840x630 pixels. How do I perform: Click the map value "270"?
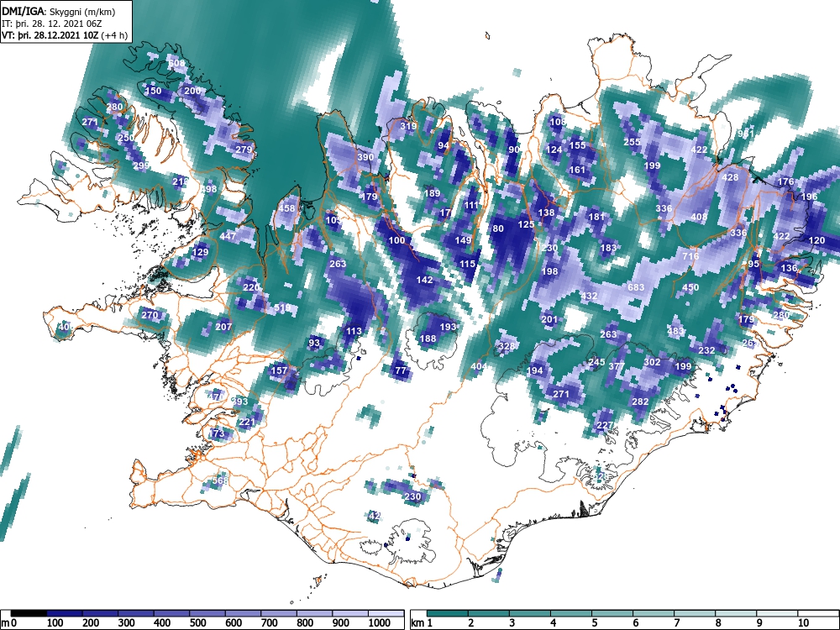150,315
